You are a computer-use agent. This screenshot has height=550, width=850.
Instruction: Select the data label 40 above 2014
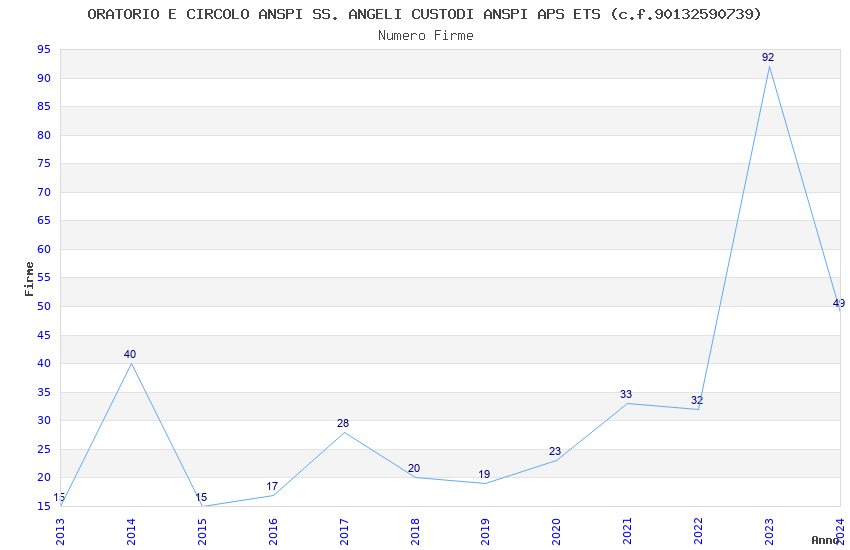(x=130, y=354)
